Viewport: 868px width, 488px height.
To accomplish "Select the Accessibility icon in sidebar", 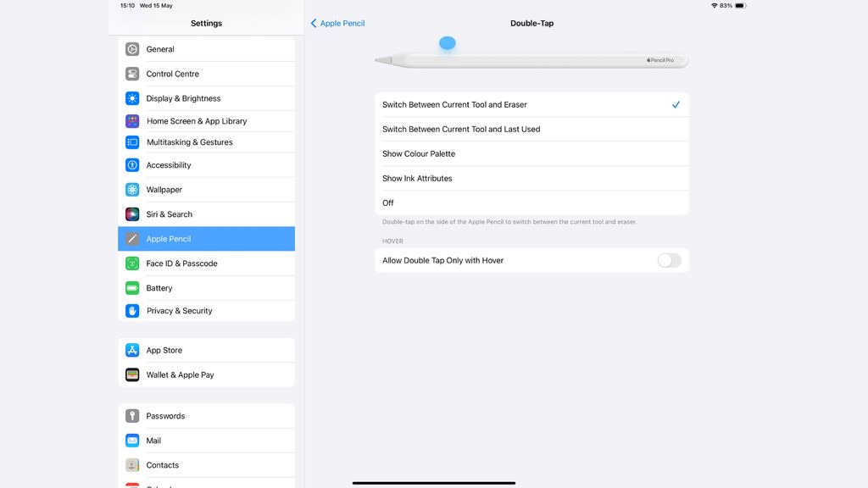I will tap(132, 164).
